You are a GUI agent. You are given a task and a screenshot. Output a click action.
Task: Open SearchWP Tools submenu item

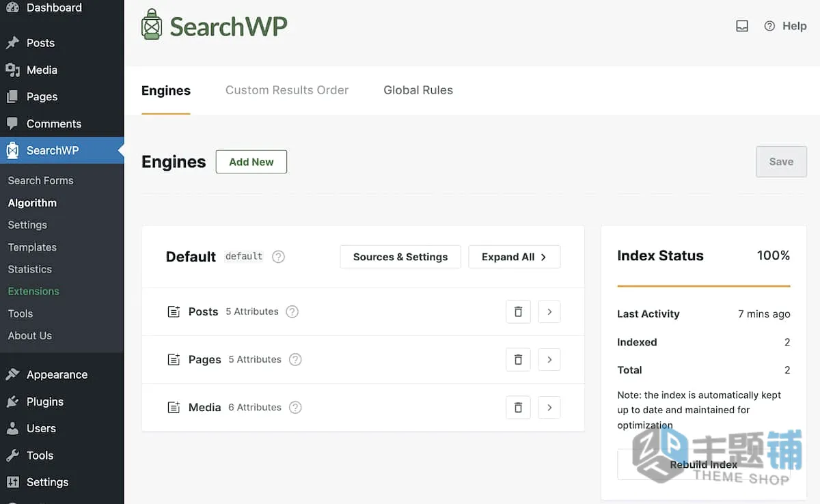[20, 313]
